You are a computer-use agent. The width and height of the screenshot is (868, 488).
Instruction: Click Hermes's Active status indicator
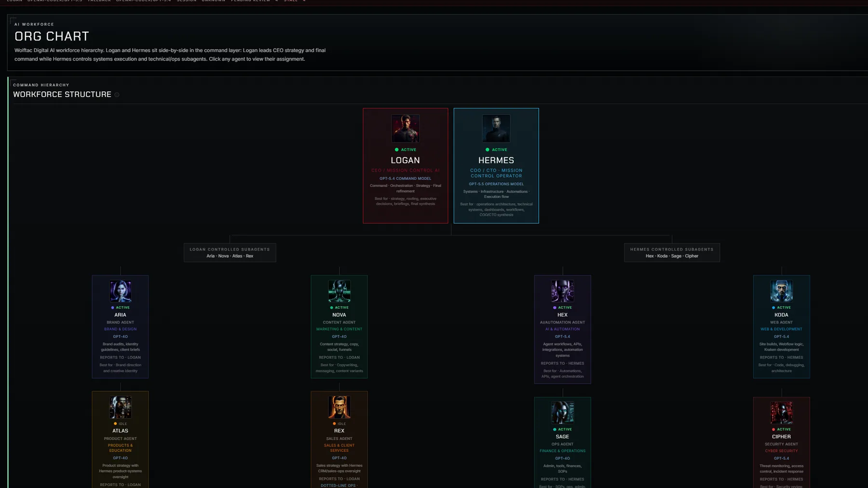(496, 150)
